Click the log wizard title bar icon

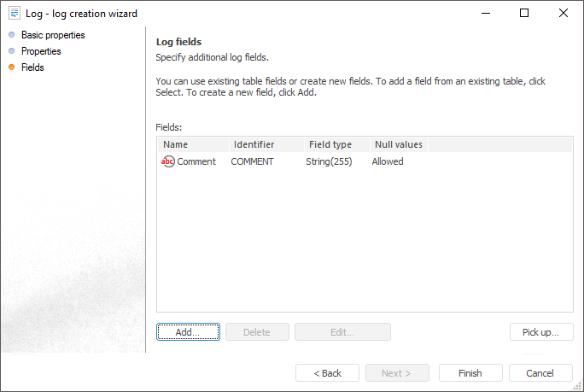click(x=14, y=14)
